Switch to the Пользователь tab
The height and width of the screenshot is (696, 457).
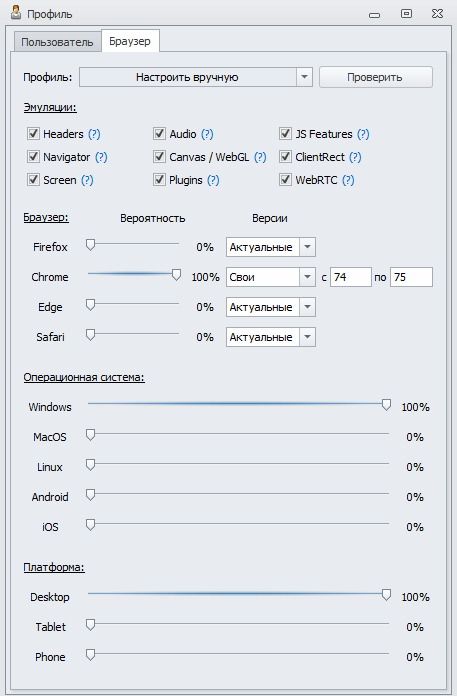tap(57, 42)
